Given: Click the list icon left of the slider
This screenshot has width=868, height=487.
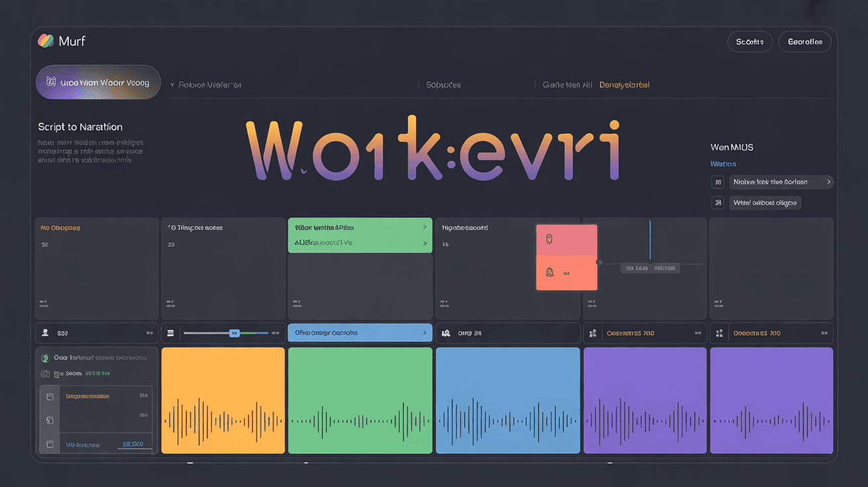Looking at the screenshot, I should pos(170,333).
